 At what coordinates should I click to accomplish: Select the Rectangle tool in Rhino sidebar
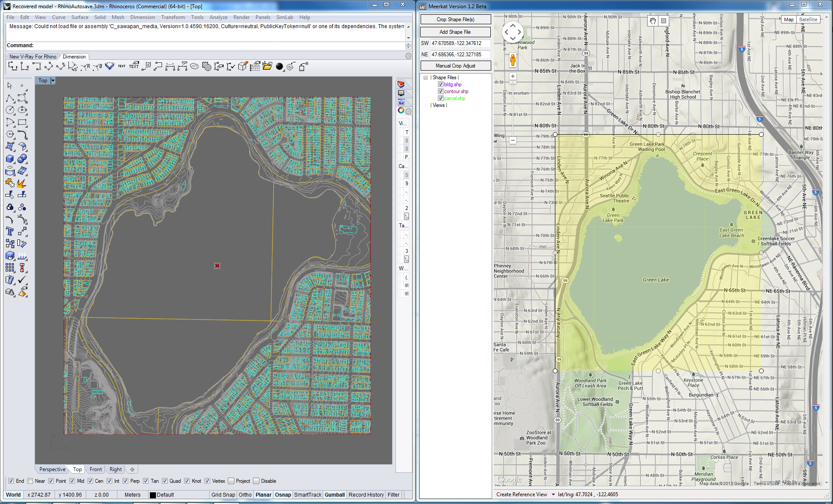(22, 123)
